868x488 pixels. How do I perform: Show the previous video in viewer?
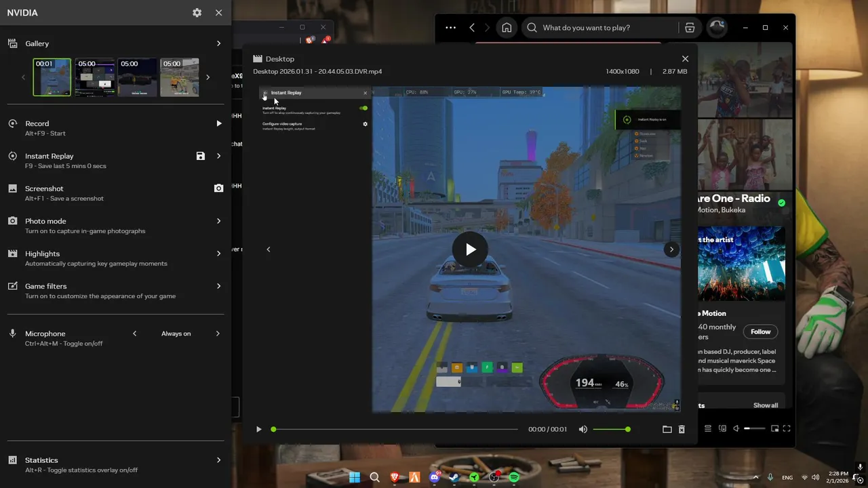[x=268, y=249]
